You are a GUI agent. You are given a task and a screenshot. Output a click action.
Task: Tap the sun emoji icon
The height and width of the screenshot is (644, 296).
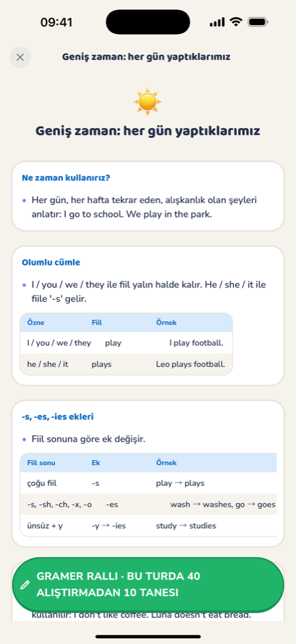pyautogui.click(x=147, y=102)
